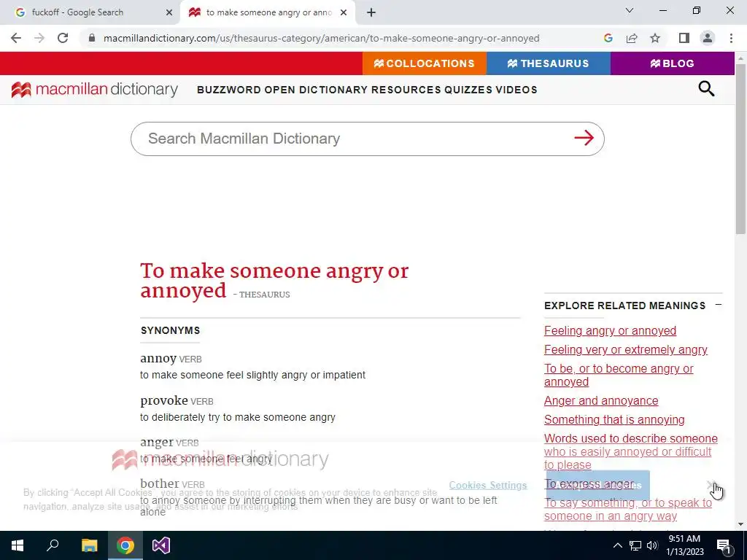Open 'Anger and annoyance' link

[601, 400]
